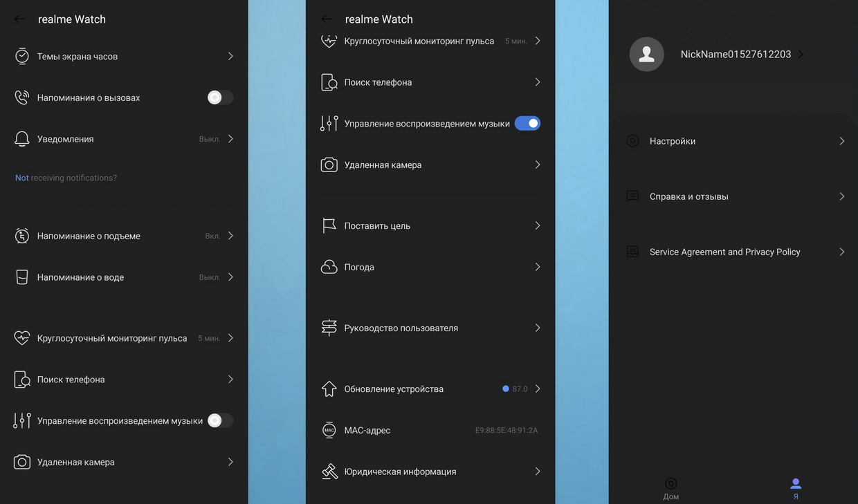This screenshot has height=504, width=858.
Task: Switch to Дом tab
Action: click(x=670, y=488)
